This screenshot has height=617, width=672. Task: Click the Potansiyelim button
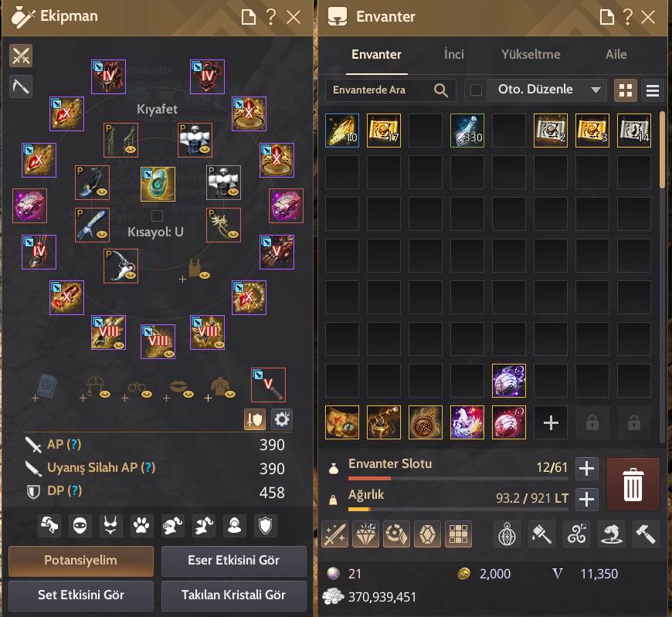tap(81, 561)
